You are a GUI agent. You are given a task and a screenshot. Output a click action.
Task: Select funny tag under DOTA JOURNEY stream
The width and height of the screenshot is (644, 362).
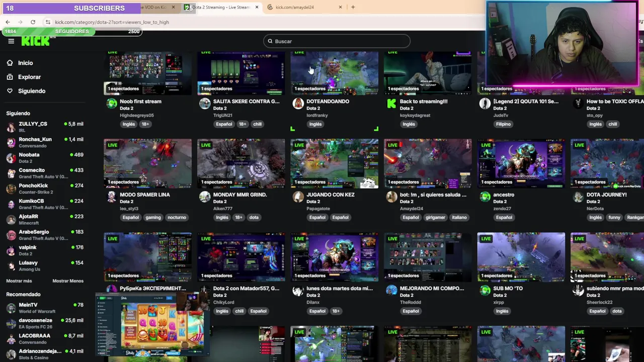click(x=614, y=218)
